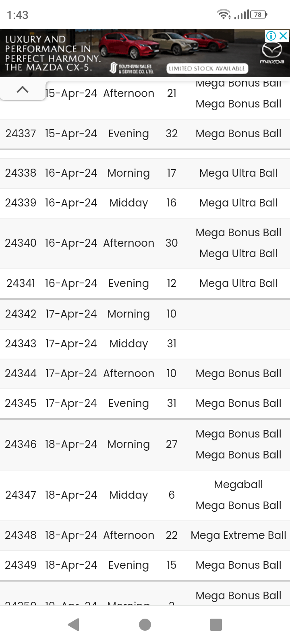Select draw 24341 Evening entry
This screenshot has height=644, width=290.
[145, 283]
